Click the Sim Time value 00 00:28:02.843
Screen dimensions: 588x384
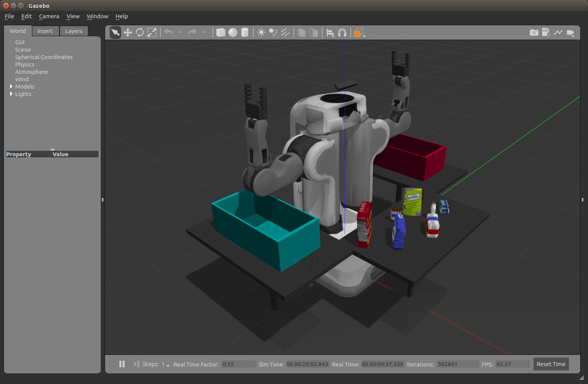307,364
